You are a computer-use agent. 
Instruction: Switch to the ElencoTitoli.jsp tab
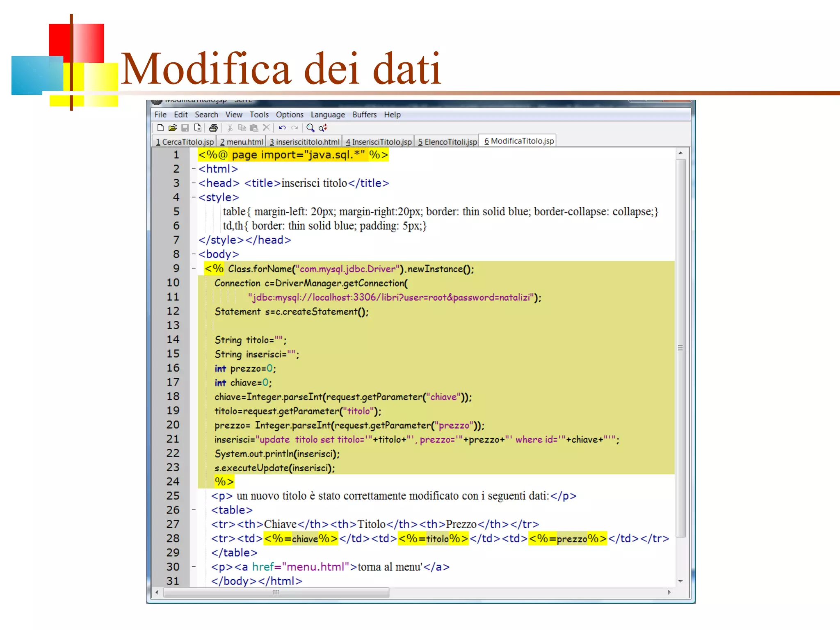point(447,142)
